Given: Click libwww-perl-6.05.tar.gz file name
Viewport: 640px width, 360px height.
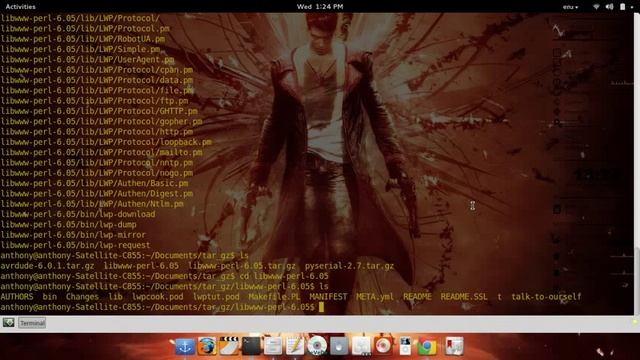Looking at the screenshot, I should click(x=242, y=266).
